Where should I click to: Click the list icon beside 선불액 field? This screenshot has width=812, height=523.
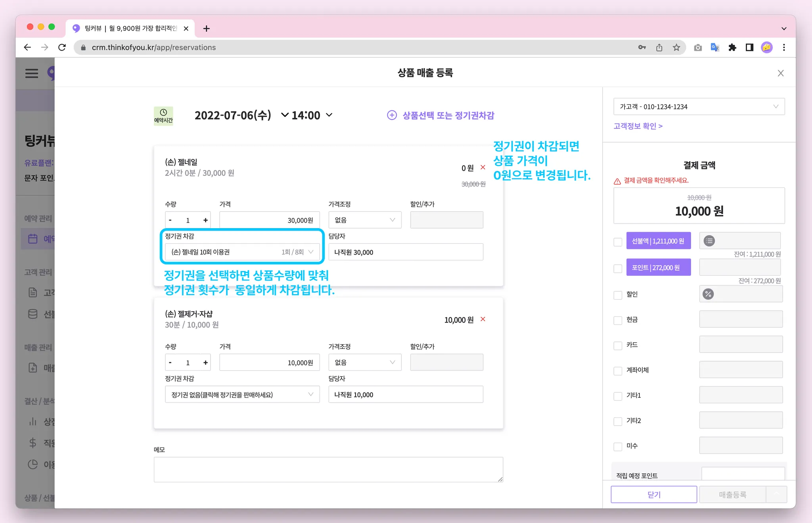[709, 241]
